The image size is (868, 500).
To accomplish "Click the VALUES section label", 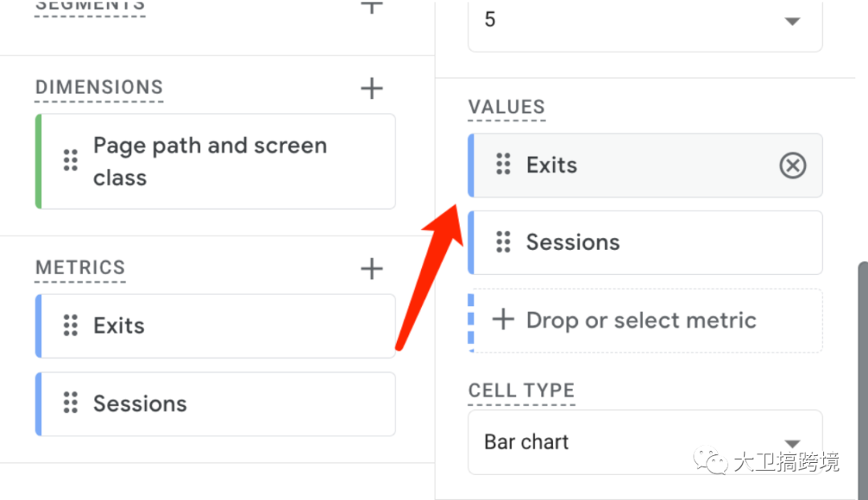I will [x=506, y=107].
